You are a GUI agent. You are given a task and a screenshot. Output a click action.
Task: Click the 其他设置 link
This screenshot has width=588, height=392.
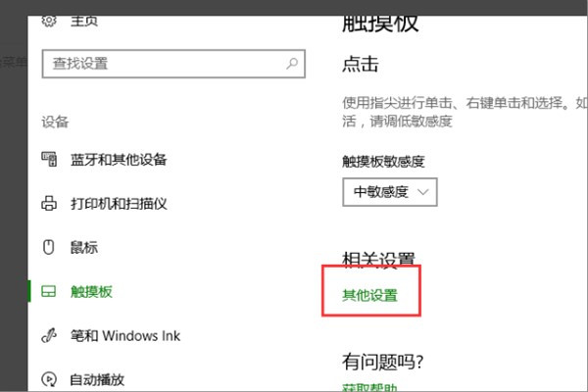pyautogui.click(x=369, y=295)
